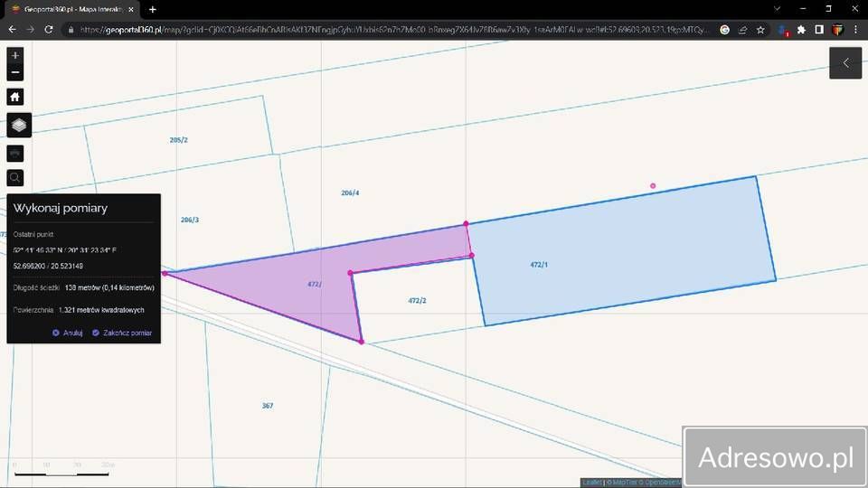Share this page from address bar
The height and width of the screenshot is (488, 868).
coord(743,30)
